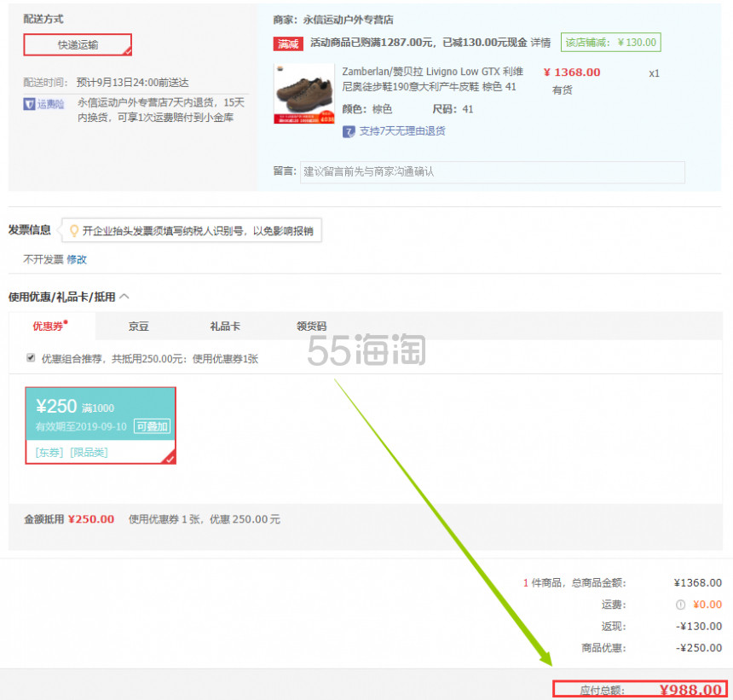The height and width of the screenshot is (700, 733).
Task: Click the 可叠加 tag on the coupon
Action: tap(153, 426)
